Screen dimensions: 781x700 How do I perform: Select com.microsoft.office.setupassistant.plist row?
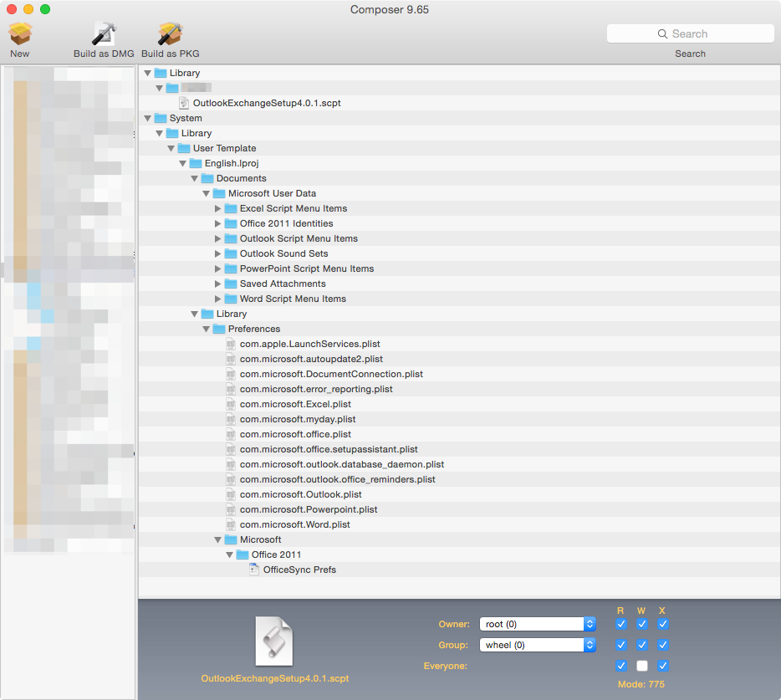tap(459, 449)
